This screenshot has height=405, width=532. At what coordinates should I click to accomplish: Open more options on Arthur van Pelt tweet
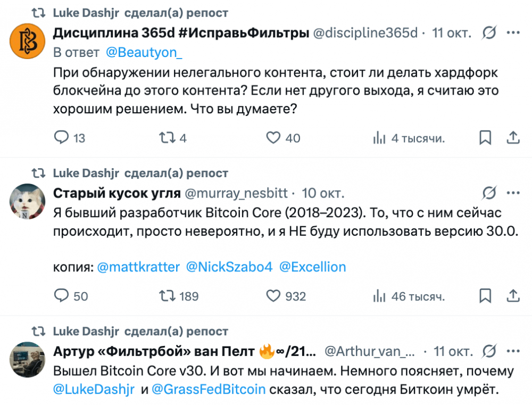pyautogui.click(x=513, y=352)
